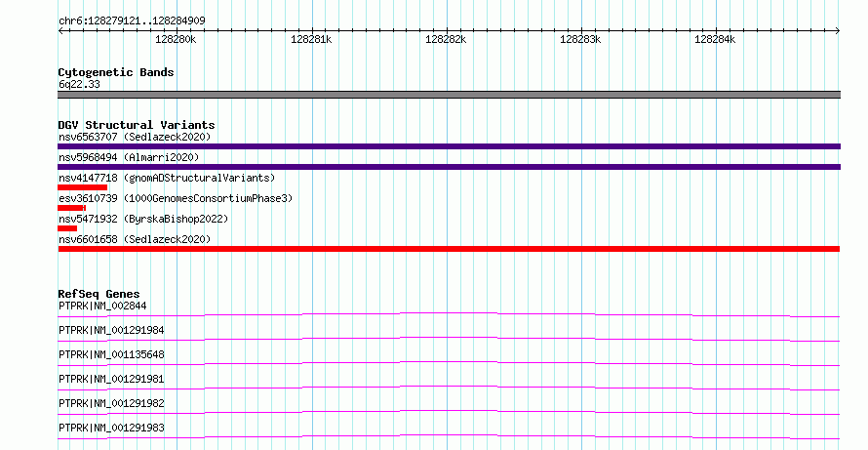Select the magenta intron line under NM_001291981

[x=449, y=387]
